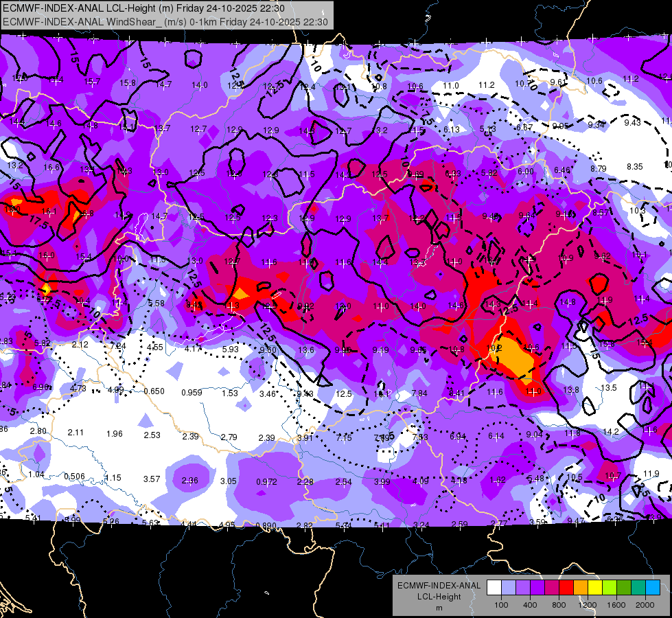
Task: Click the grid value 2.53
Action: [152, 435]
